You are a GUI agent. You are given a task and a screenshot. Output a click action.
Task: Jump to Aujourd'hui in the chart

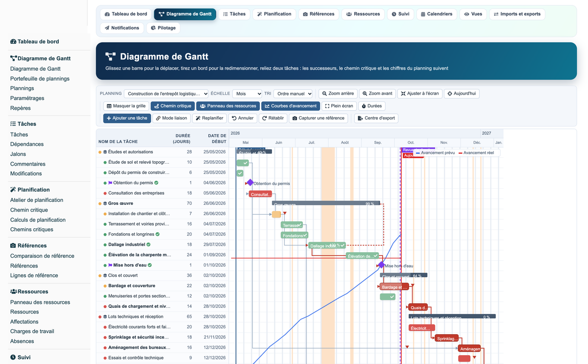462,94
